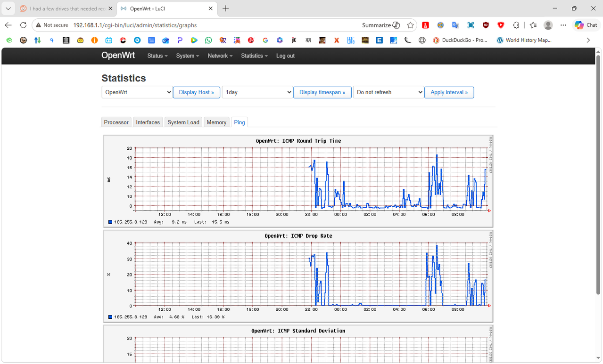Open the Favorites list icon
The height and width of the screenshot is (364, 603).
click(533, 25)
